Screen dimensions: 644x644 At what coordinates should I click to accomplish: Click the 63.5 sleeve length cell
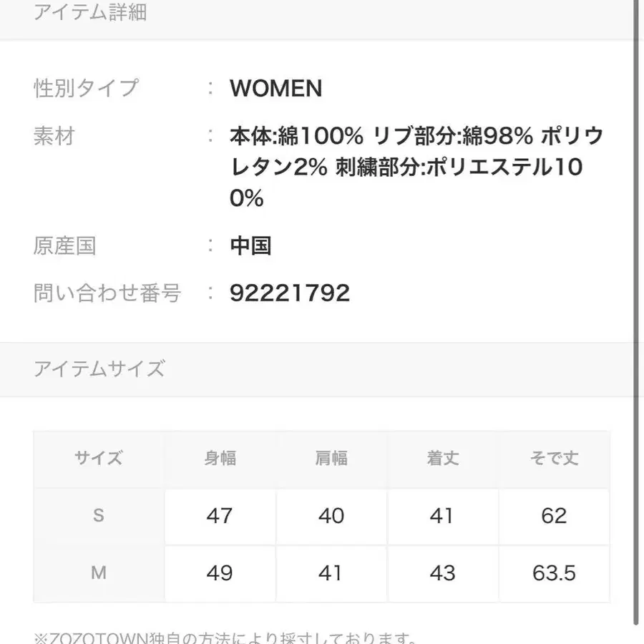coord(555,573)
